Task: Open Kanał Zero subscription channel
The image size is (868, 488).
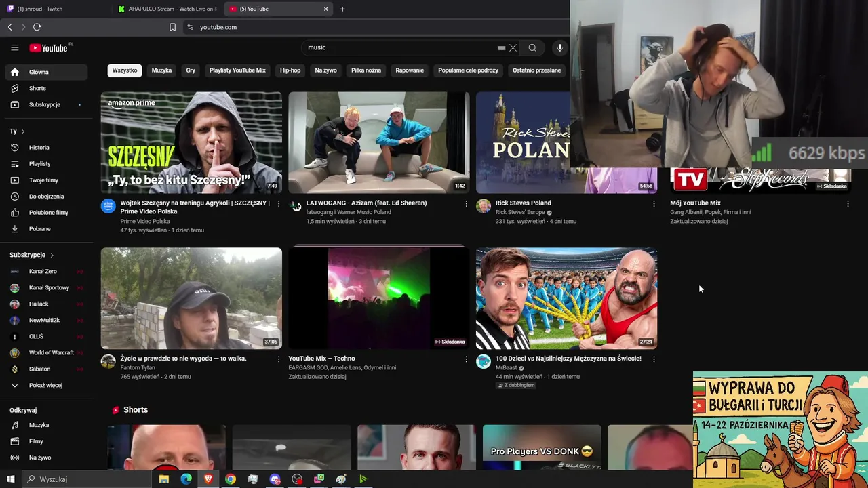Action: tap(46, 271)
